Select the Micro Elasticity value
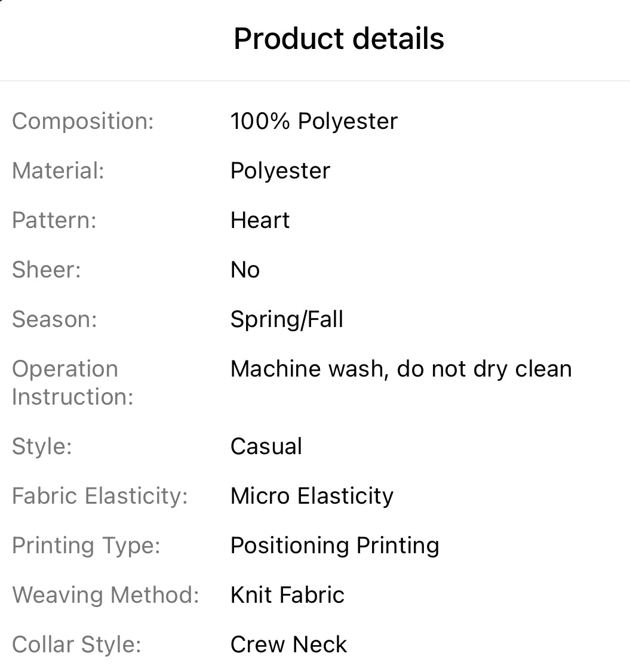The height and width of the screenshot is (672, 630). coord(312,496)
